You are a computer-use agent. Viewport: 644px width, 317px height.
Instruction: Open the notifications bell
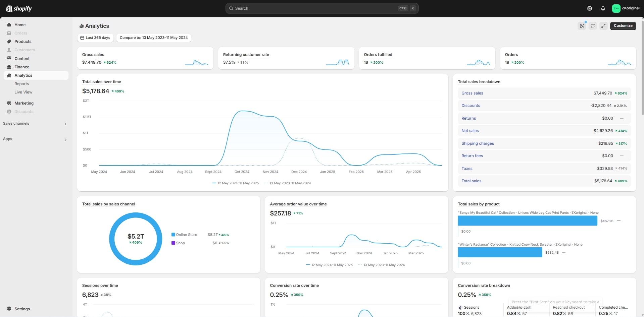point(603,8)
